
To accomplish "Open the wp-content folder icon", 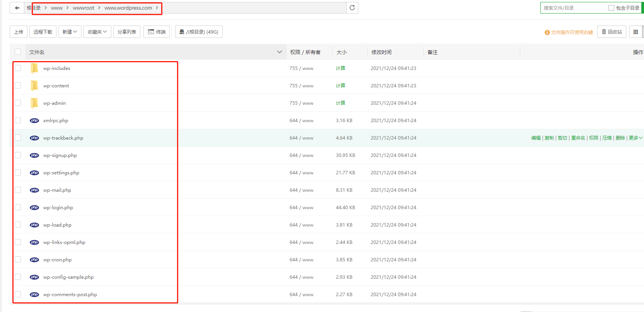I will tap(34, 85).
